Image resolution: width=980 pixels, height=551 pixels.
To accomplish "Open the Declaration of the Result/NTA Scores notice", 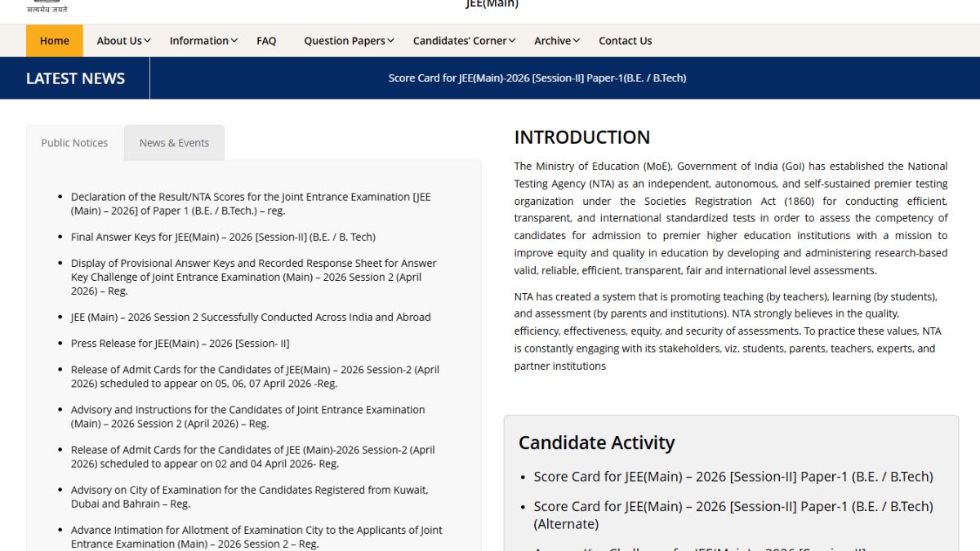I will (x=250, y=203).
